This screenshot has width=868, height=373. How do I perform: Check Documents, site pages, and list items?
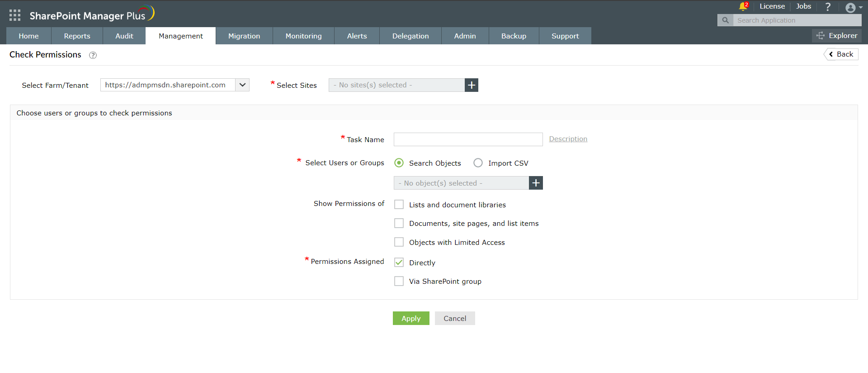tap(399, 223)
